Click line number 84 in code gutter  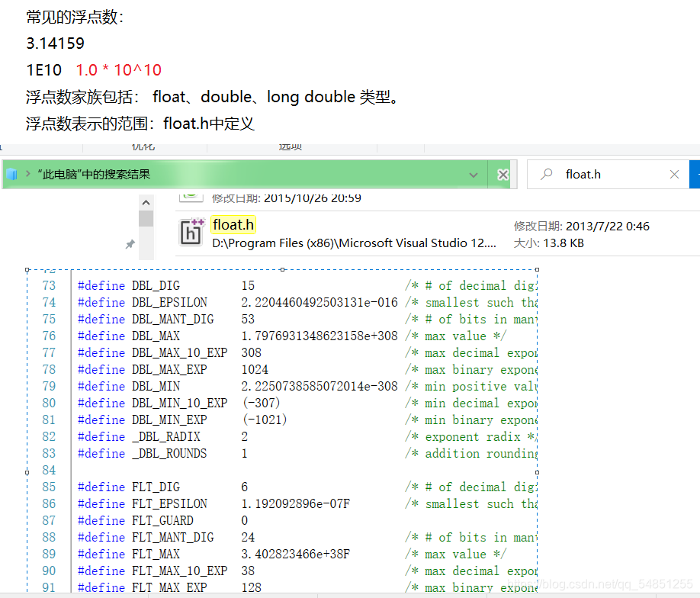[49, 470]
